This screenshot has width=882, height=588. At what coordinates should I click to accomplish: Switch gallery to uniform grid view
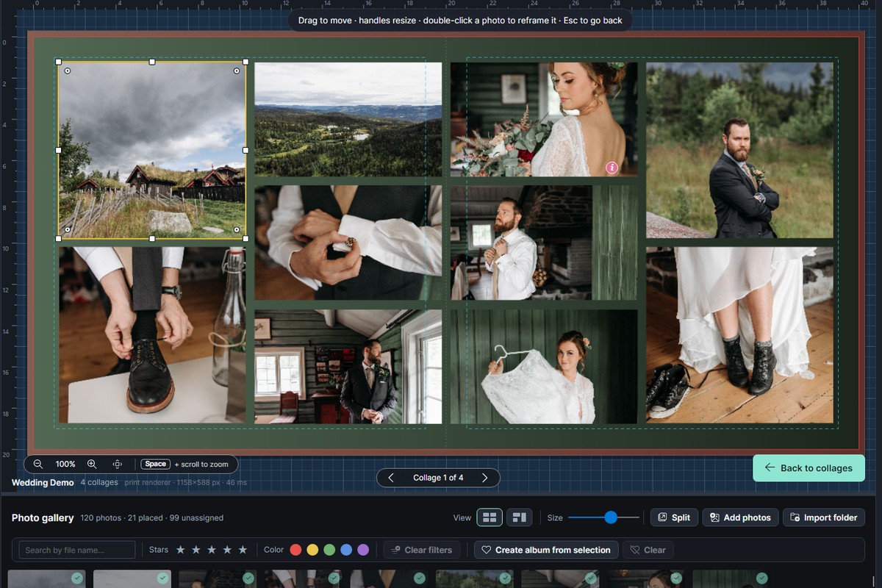[x=490, y=517]
